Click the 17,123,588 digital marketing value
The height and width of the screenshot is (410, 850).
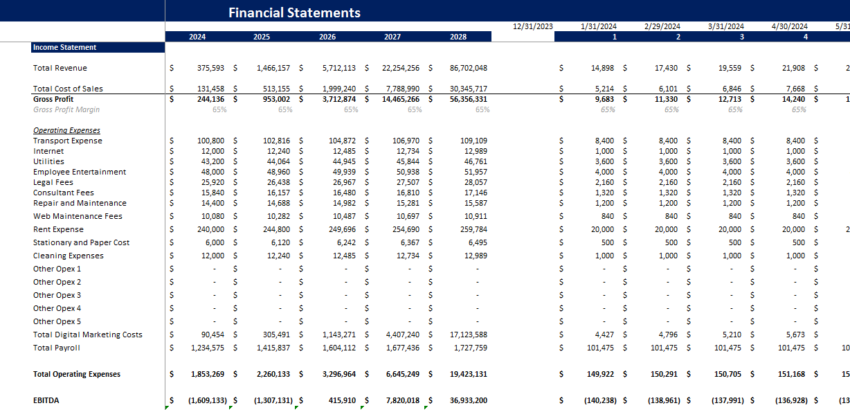pyautogui.click(x=468, y=335)
